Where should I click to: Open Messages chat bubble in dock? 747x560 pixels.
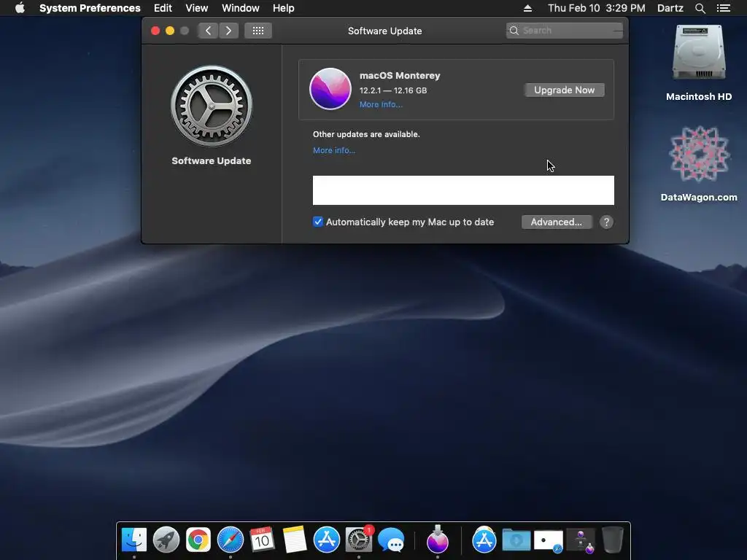pyautogui.click(x=391, y=540)
